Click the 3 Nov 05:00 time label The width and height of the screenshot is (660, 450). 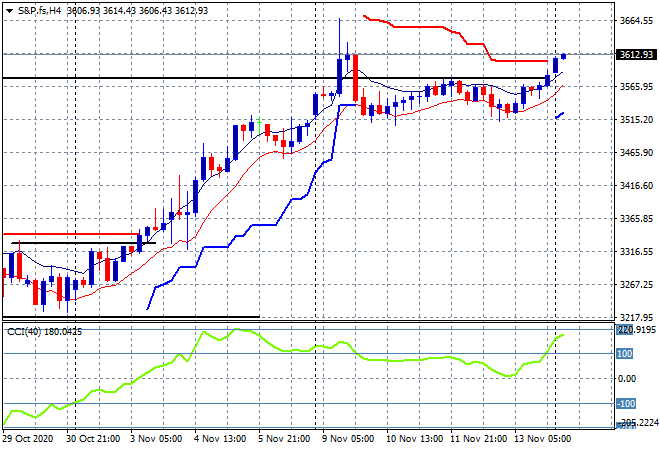[156, 439]
